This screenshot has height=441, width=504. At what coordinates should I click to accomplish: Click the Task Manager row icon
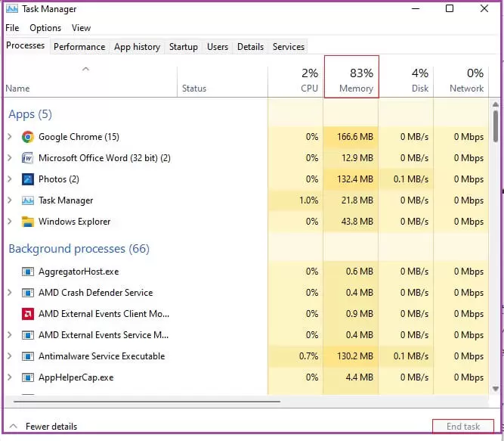pos(28,200)
